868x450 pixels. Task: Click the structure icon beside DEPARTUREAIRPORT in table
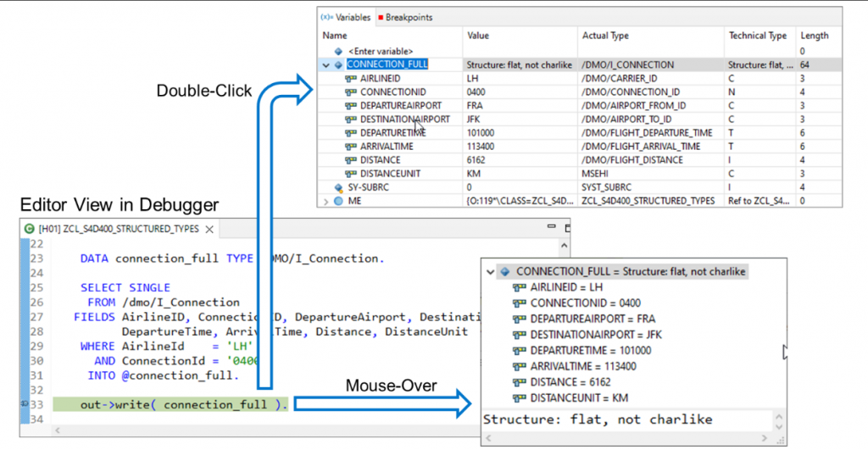pyautogui.click(x=350, y=106)
